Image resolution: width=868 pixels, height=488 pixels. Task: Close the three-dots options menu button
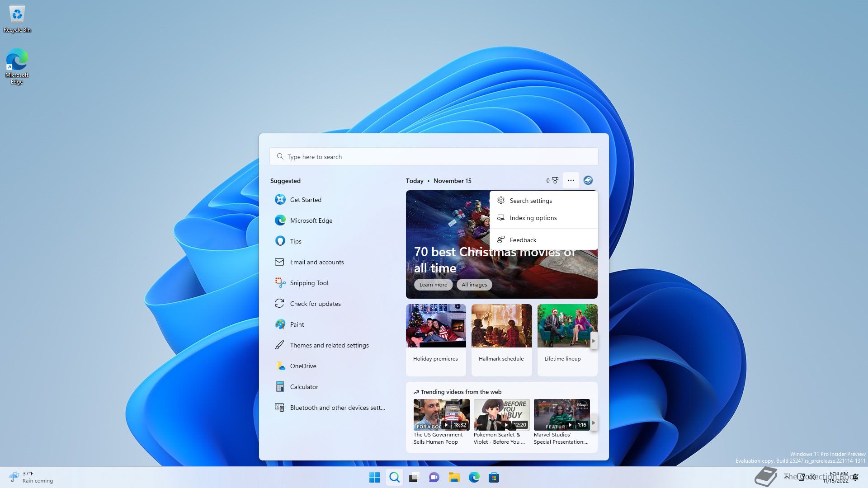571,180
